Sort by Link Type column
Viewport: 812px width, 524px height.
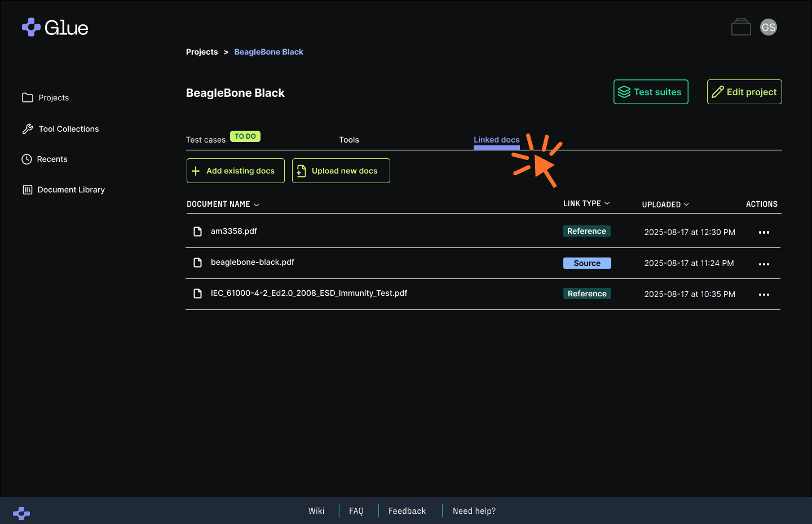pos(586,203)
